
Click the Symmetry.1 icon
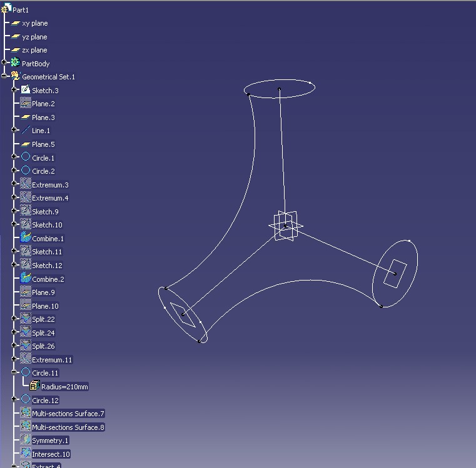point(26,439)
